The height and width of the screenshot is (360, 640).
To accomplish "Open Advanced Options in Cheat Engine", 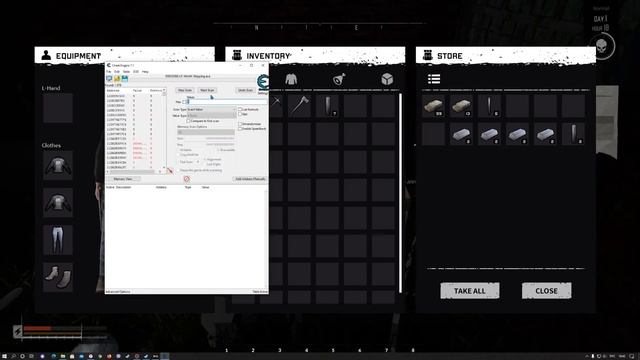I will 118,292.
